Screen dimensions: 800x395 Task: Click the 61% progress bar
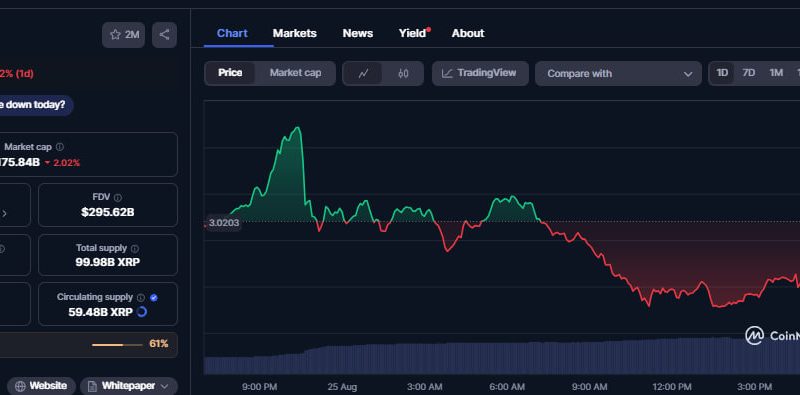[x=117, y=345]
